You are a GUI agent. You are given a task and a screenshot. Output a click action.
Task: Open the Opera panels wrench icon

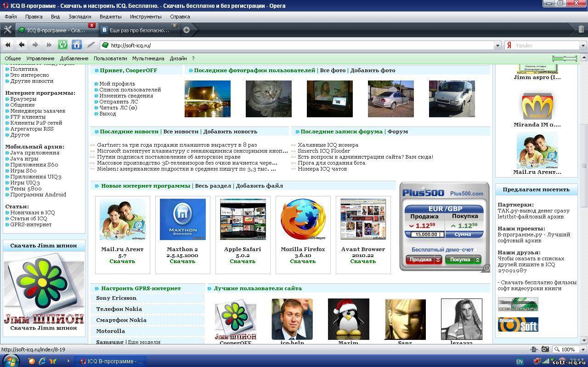tap(7, 30)
